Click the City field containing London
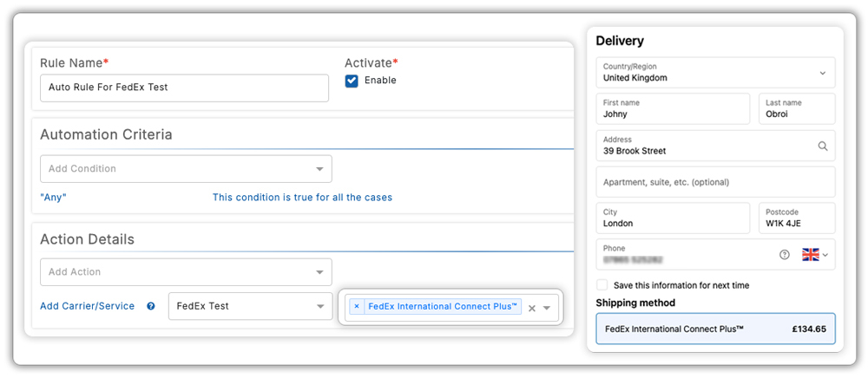 [x=674, y=218]
